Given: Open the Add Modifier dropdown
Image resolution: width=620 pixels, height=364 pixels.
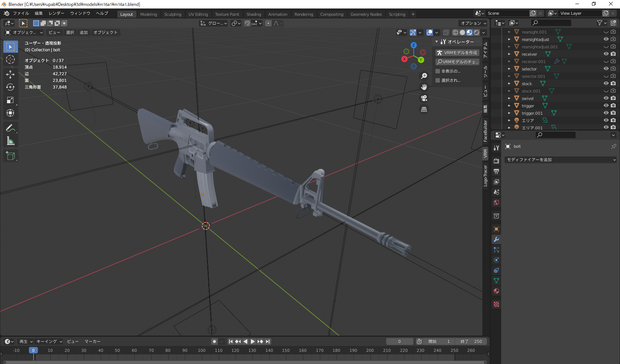Looking at the screenshot, I should point(560,160).
